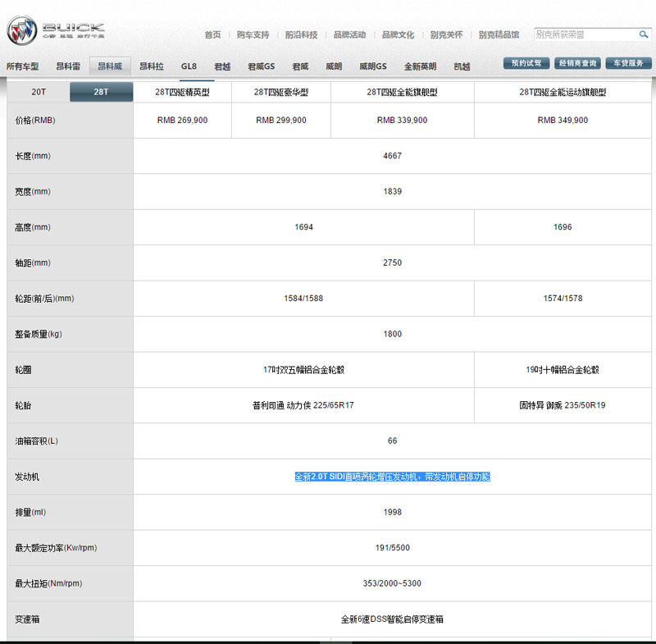
Task: Select the 全新英朗 model tab
Action: pos(420,66)
